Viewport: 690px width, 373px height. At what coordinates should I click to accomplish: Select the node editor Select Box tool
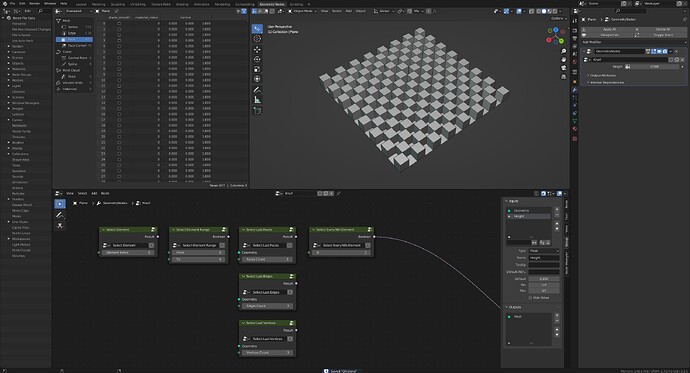point(60,204)
